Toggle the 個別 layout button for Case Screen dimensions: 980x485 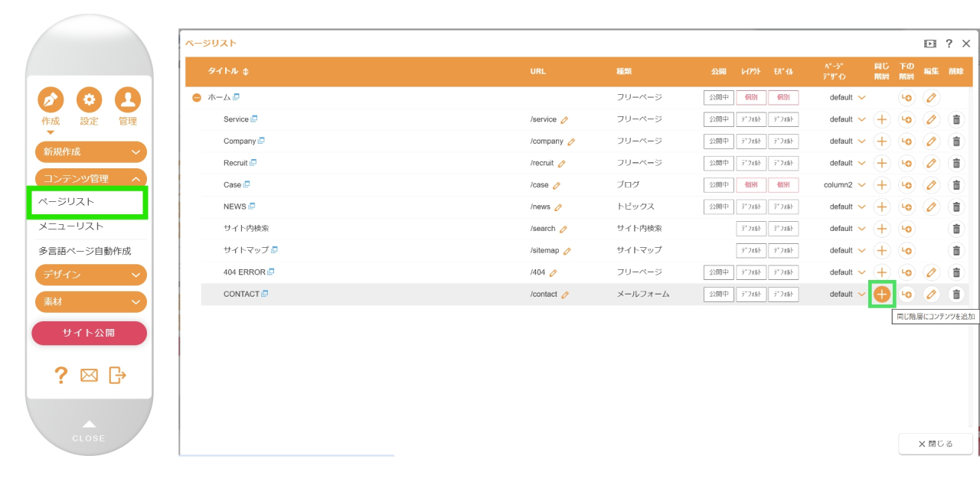pos(751,185)
